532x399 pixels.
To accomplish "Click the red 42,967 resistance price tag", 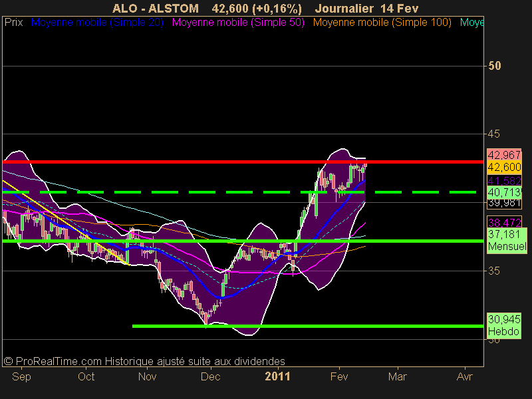I will (x=504, y=155).
